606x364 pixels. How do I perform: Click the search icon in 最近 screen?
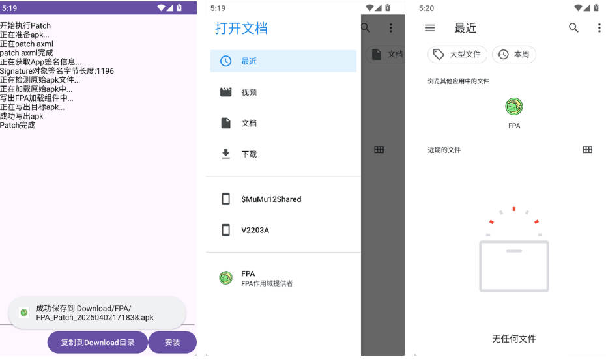coord(573,28)
